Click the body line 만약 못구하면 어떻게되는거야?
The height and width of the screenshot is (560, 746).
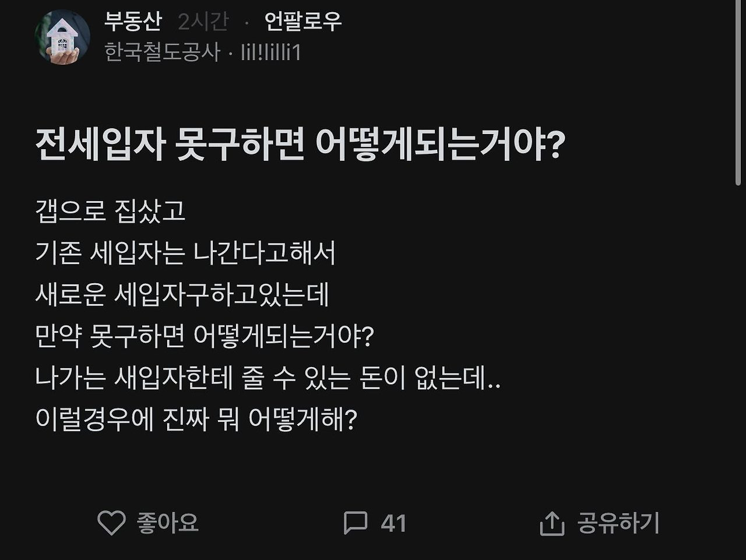tap(204, 337)
